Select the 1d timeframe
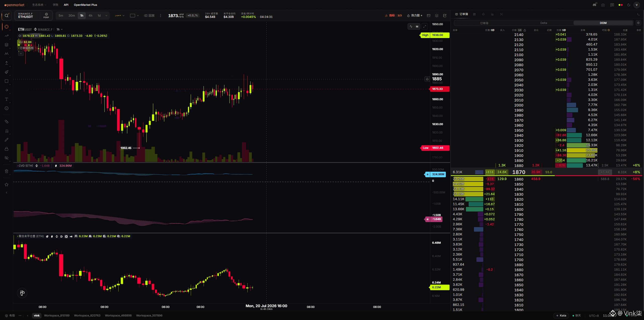Viewport: 644px width, 320px height. pyautogui.click(x=99, y=16)
